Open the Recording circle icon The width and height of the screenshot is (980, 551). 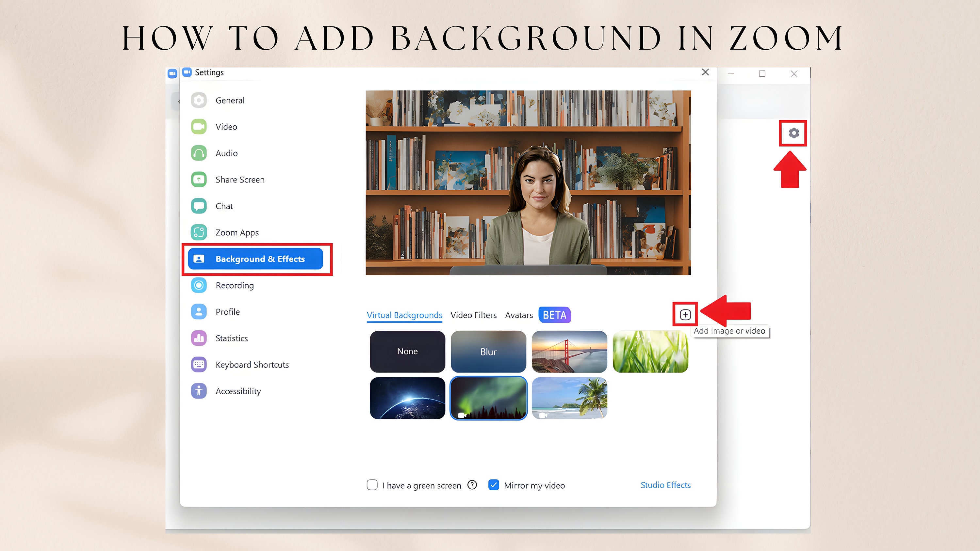tap(199, 285)
